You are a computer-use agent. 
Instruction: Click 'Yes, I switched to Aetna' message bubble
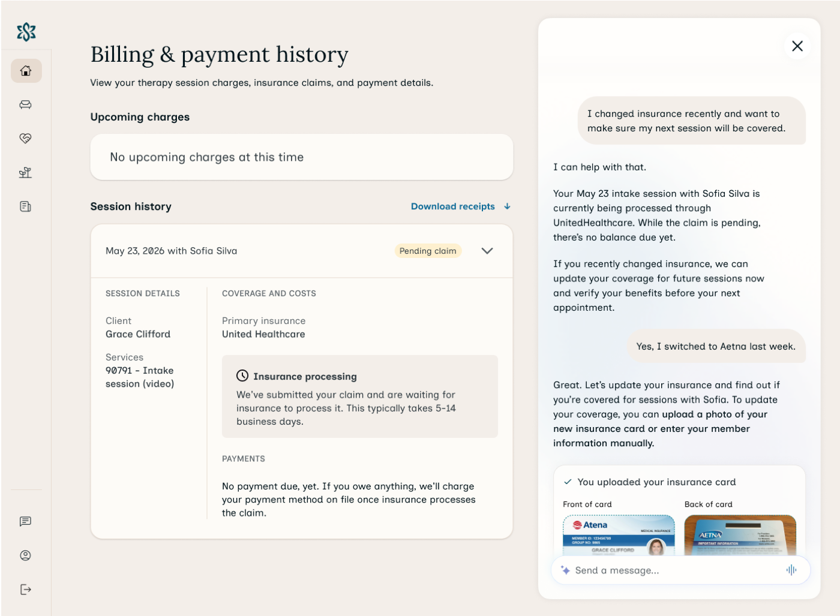716,346
